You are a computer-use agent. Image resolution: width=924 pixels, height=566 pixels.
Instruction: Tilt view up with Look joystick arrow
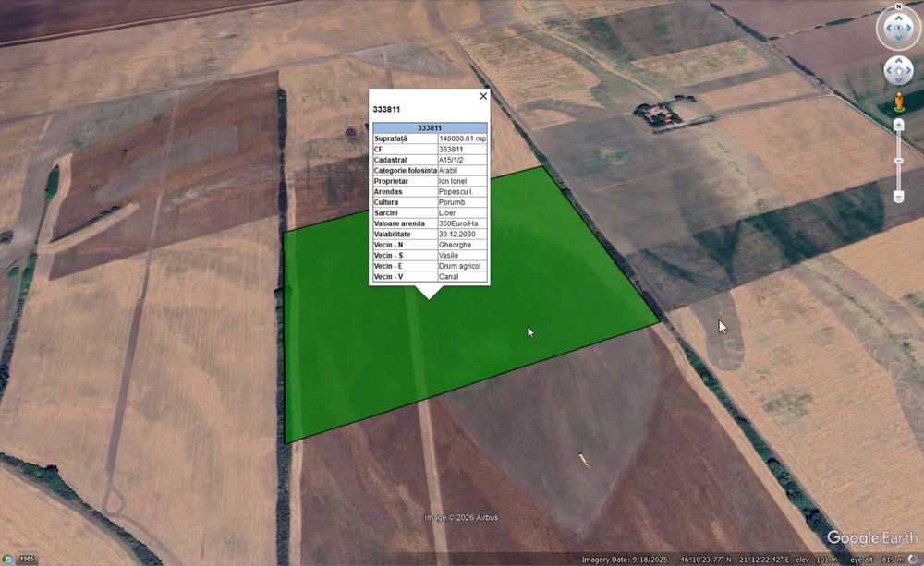pyautogui.click(x=899, y=18)
